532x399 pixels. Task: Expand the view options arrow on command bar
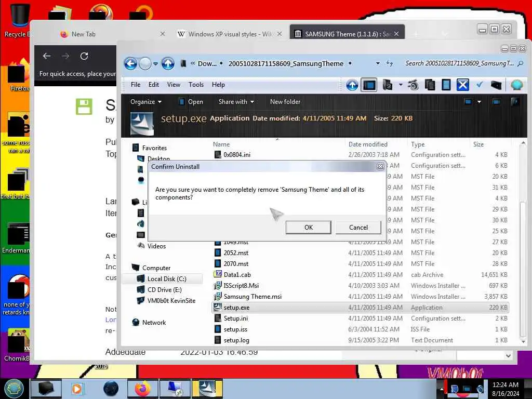point(479,102)
